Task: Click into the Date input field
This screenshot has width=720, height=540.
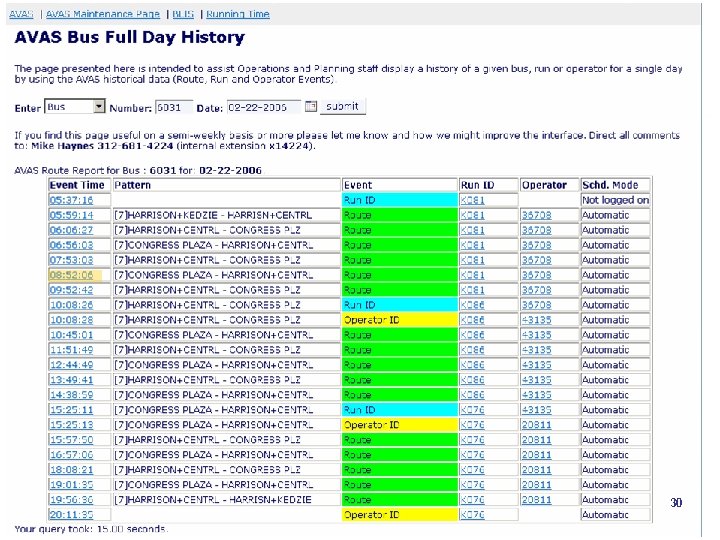Action: pos(264,107)
